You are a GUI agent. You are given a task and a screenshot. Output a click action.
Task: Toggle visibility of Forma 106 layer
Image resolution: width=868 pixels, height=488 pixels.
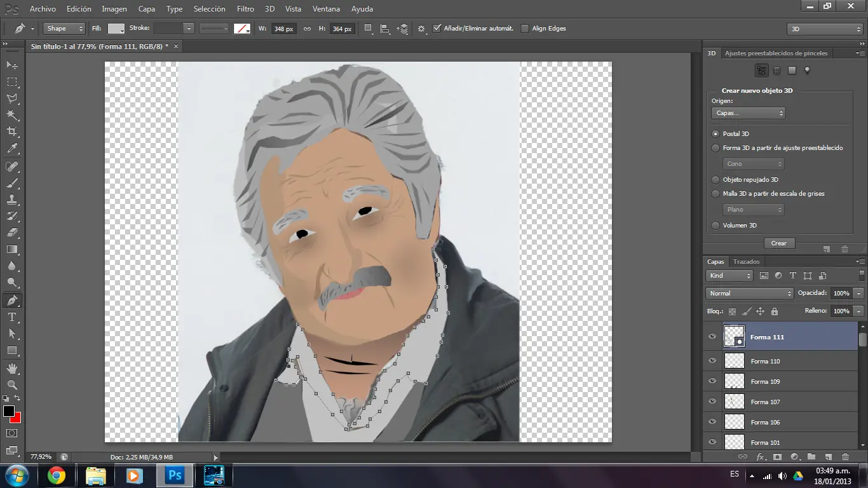pyautogui.click(x=712, y=422)
